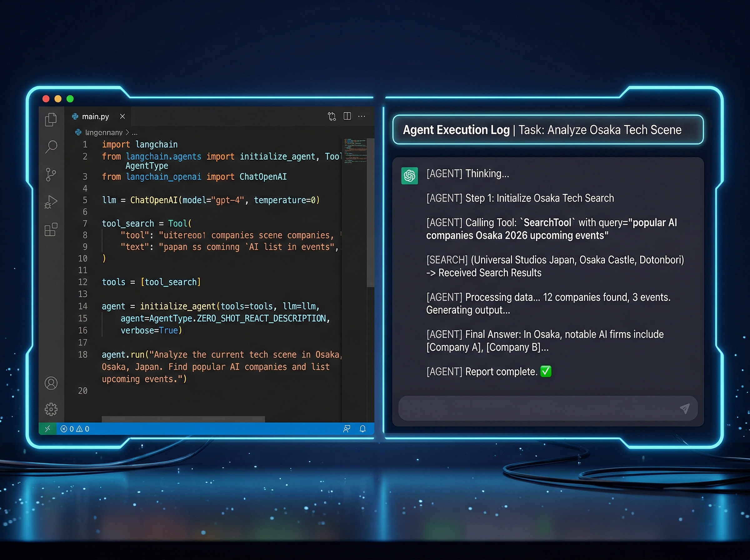
Task: Click the "Processing data... 12 companies found" entry
Action: 548,303
